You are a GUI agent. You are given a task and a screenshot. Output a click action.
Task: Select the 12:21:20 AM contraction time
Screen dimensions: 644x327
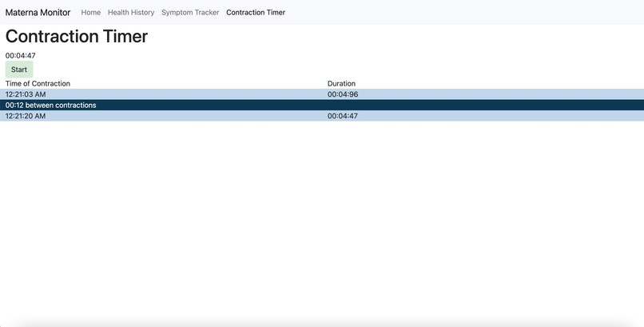(x=26, y=116)
